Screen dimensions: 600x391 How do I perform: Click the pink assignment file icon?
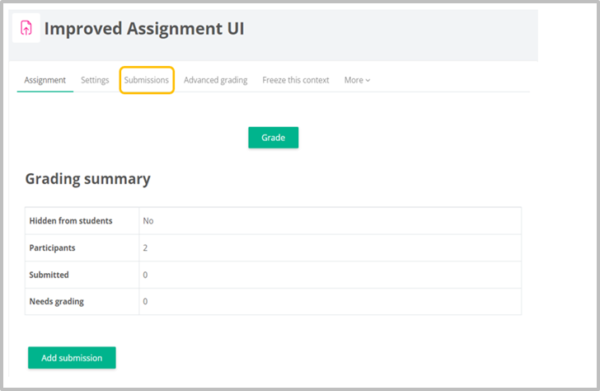[26, 28]
